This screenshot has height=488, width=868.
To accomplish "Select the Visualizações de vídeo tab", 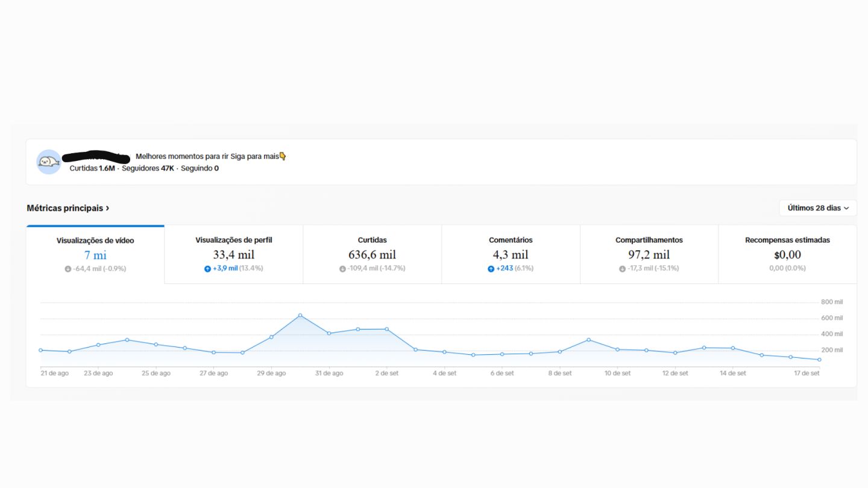I will click(x=95, y=254).
